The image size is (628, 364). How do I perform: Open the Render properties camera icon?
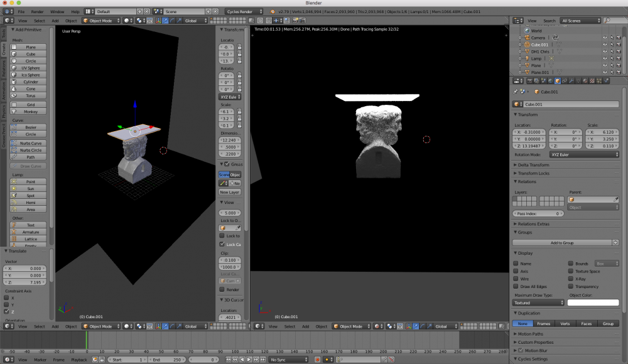pyautogui.click(x=531, y=81)
